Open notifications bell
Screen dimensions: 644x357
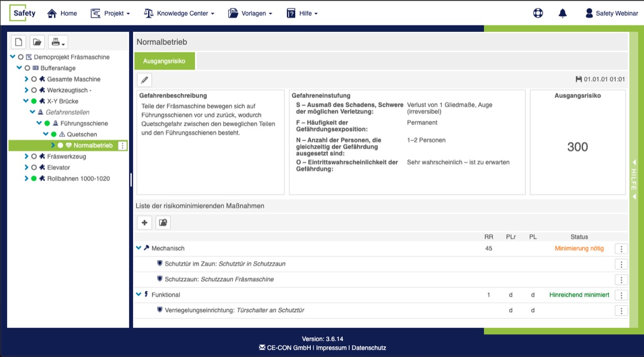(563, 13)
